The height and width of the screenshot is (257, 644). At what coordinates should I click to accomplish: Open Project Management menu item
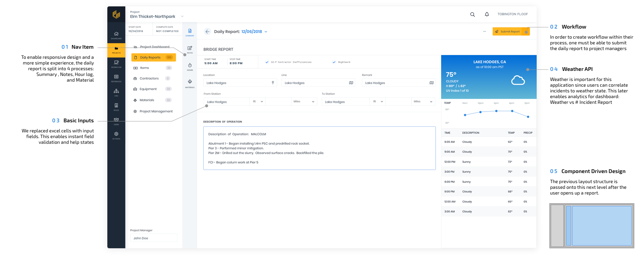click(x=156, y=112)
